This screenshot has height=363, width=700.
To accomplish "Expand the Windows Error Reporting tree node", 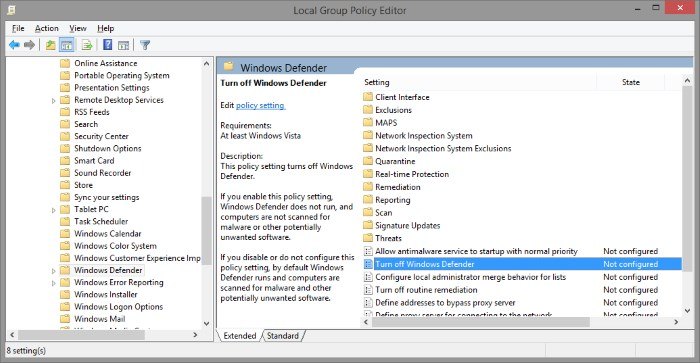I will (54, 283).
